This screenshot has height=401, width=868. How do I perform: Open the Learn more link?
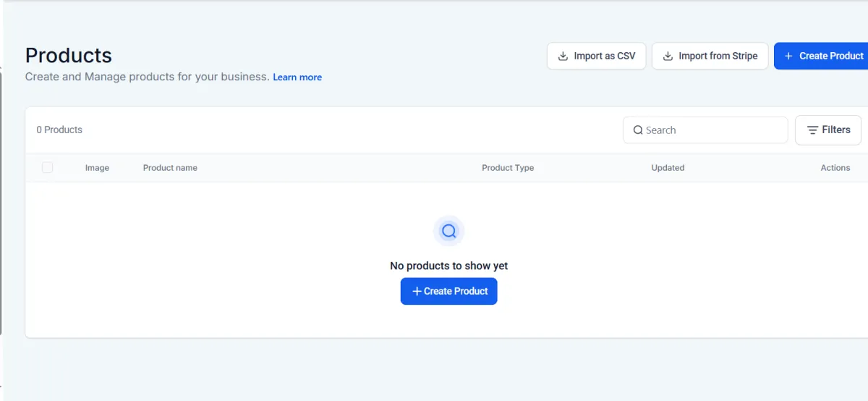(x=297, y=77)
